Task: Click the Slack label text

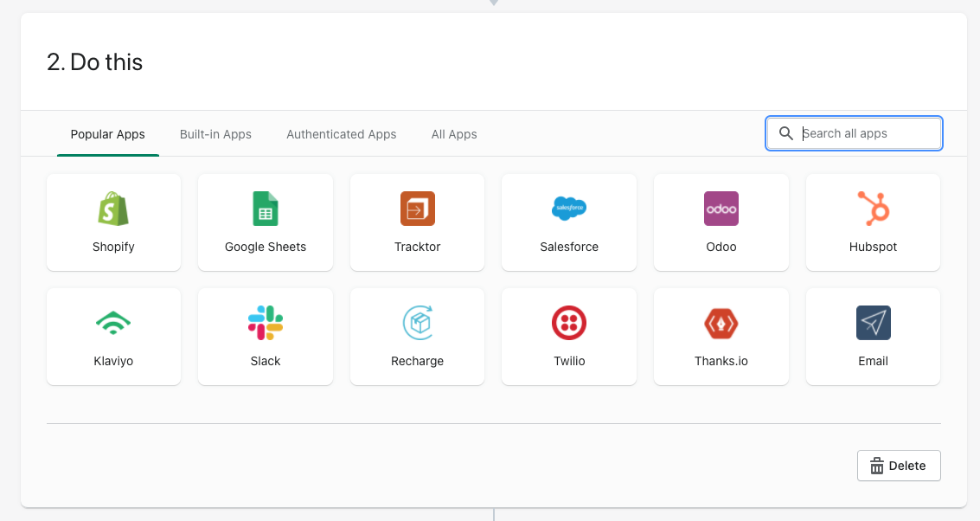Action: [265, 361]
